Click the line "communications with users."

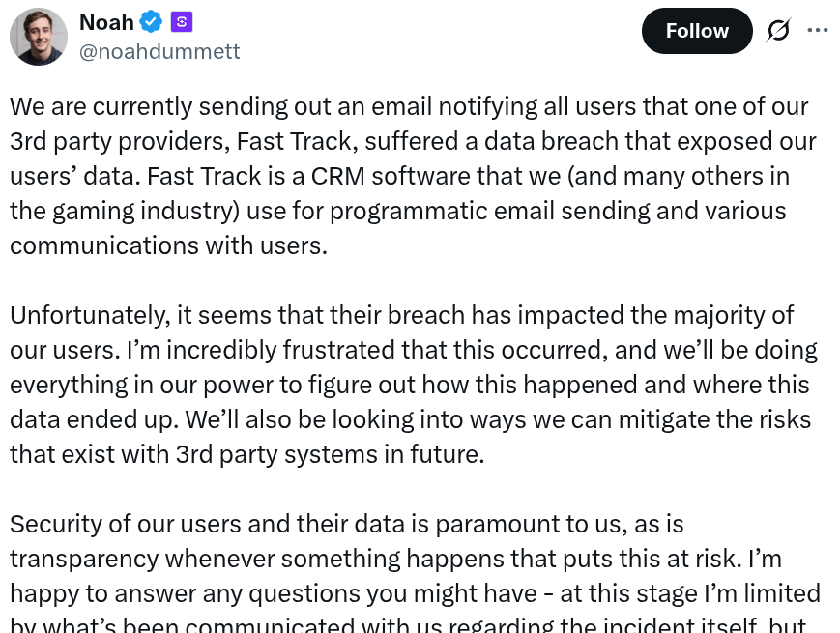pos(169,245)
